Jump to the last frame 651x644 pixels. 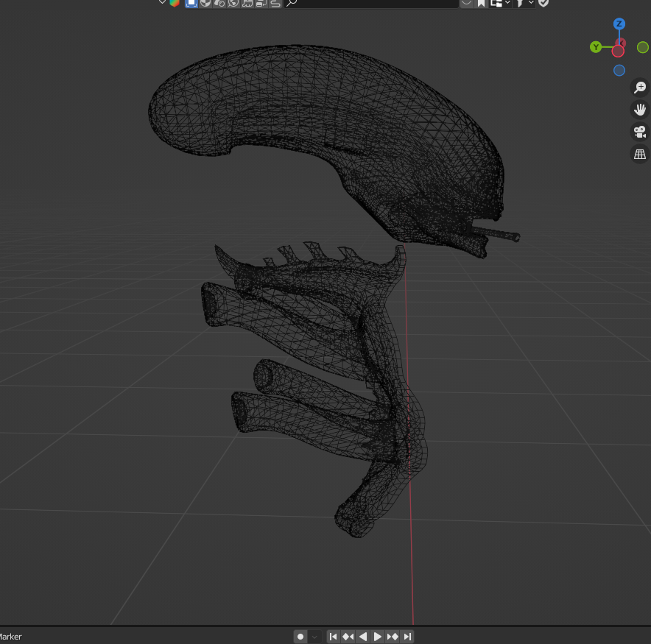coord(407,636)
